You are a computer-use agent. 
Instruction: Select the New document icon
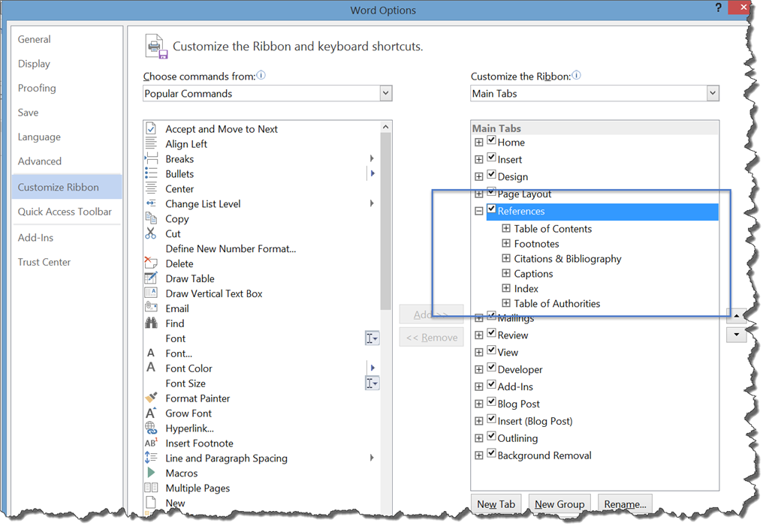151,502
